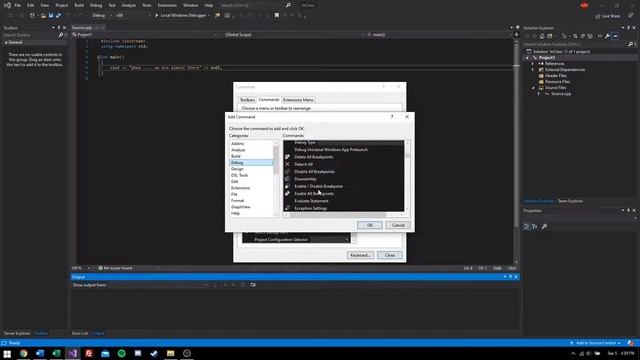Click Properties panel Property Pages wrench
Viewport: 640px width, 360px height.
coord(544,227)
